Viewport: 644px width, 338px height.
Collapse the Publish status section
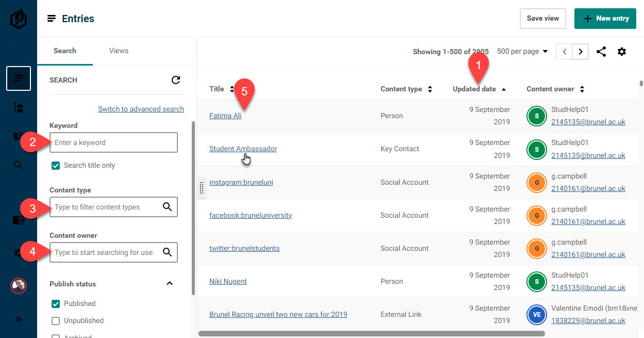tap(170, 284)
